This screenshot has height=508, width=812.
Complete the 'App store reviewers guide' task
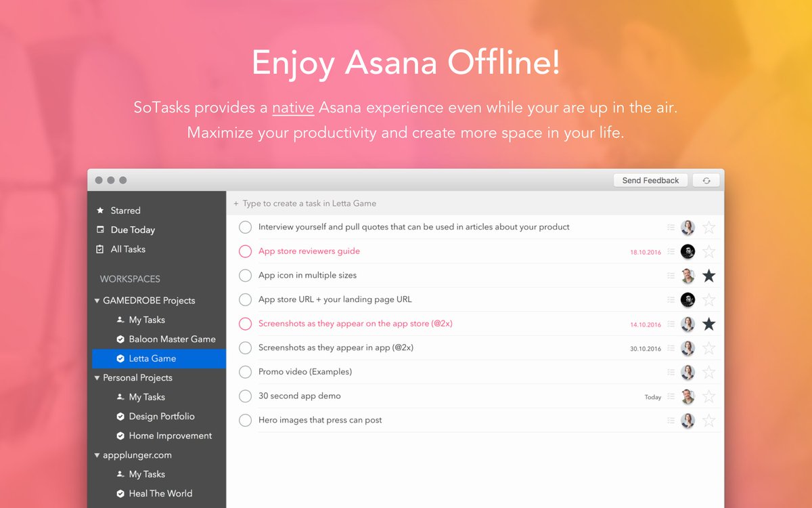245,251
